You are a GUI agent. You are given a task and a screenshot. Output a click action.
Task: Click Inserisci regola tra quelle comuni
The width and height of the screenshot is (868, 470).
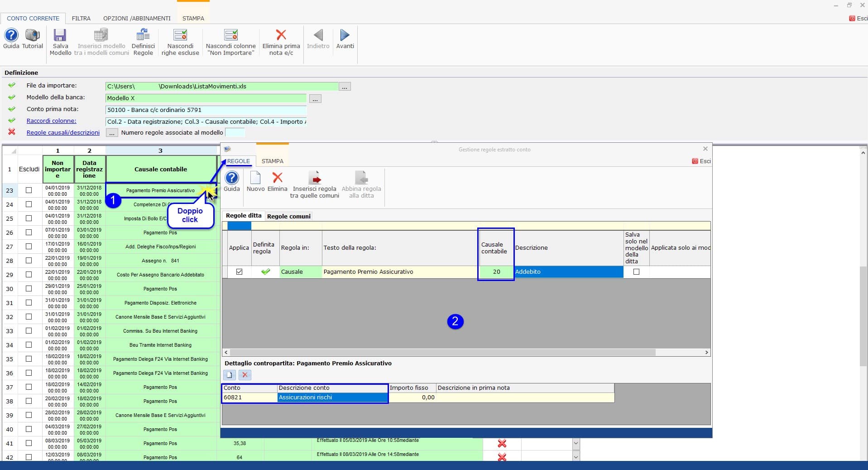(315, 179)
